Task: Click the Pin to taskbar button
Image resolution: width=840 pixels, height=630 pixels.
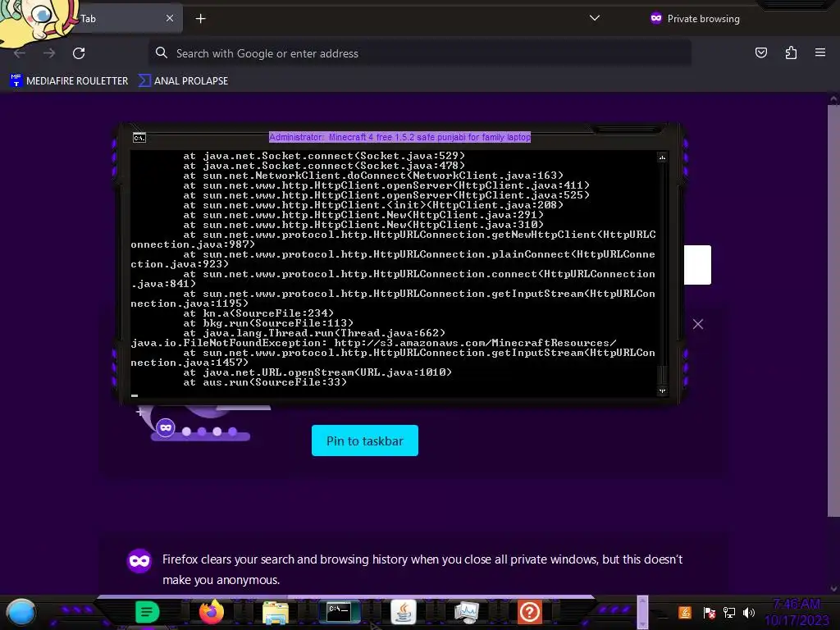Action: point(365,441)
